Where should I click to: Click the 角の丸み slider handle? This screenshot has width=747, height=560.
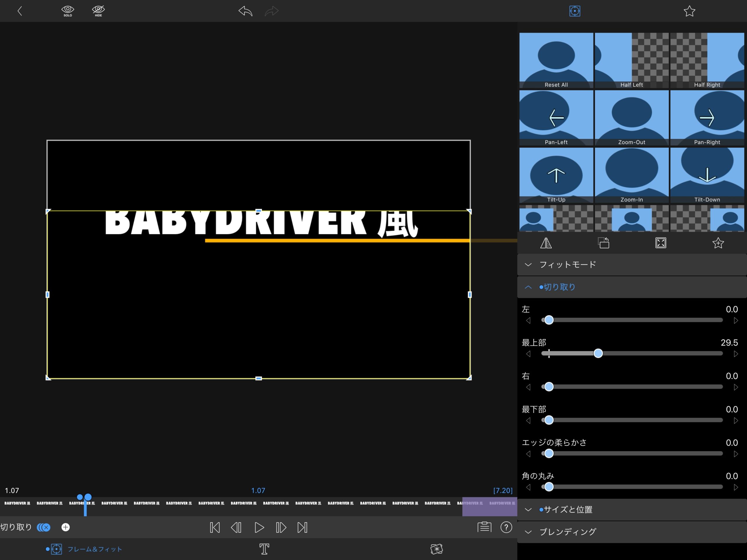coord(549,487)
